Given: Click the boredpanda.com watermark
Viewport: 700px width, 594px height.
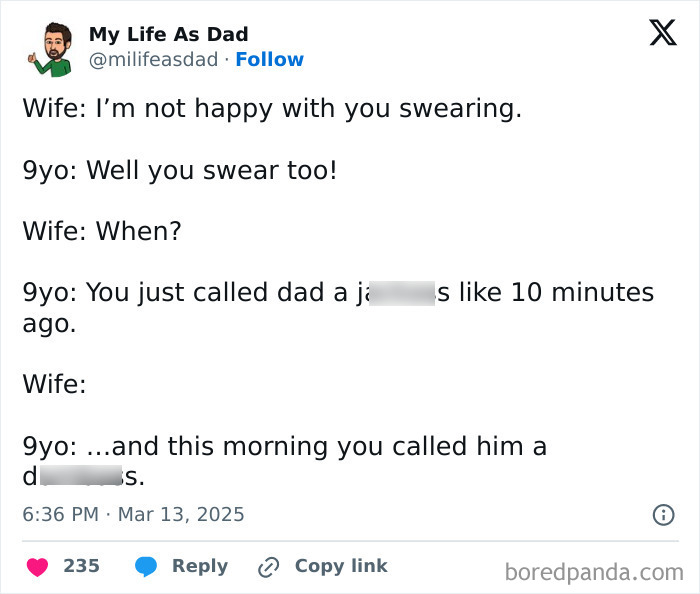Looking at the screenshot, I should (594, 572).
